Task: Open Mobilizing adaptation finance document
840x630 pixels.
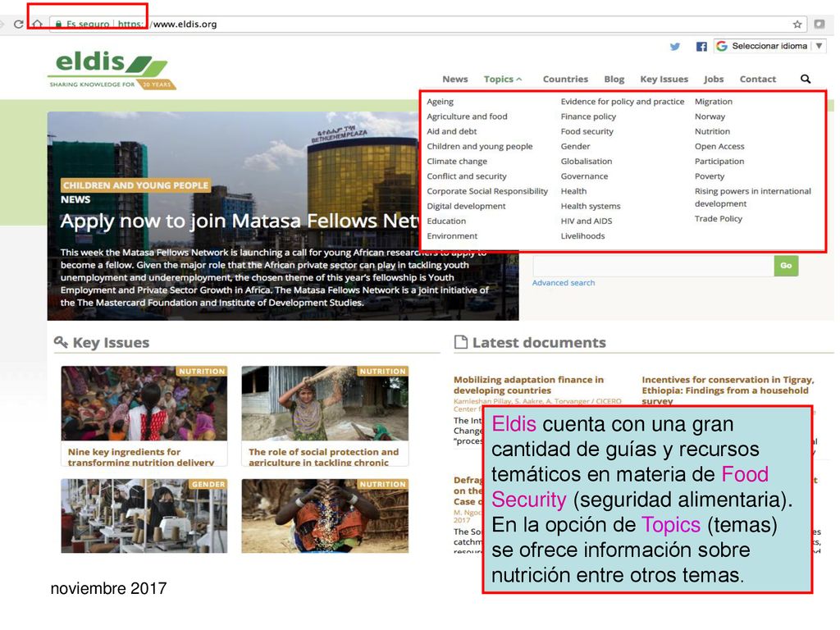Action: coord(528,386)
